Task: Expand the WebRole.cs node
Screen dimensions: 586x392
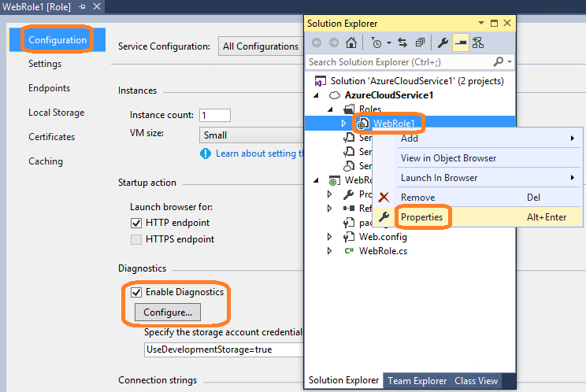Action: (329, 251)
